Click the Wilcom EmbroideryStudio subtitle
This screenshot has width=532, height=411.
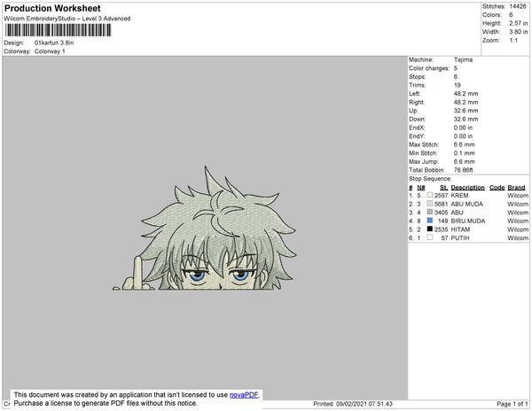pyautogui.click(x=67, y=19)
